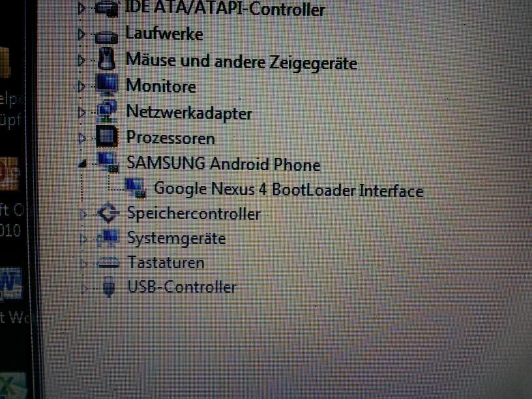Select the SAMSUNG Android Phone device icon

click(x=108, y=162)
